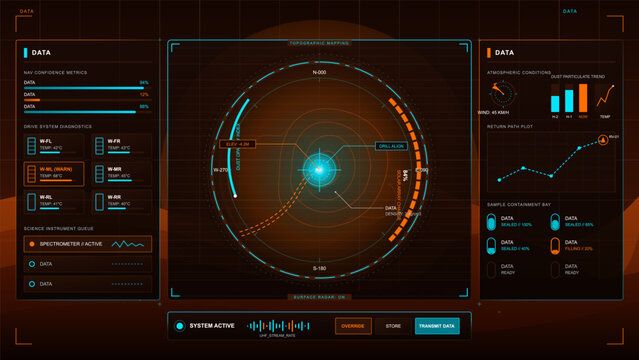Select the orange W-ML warning wheel icon
The width and height of the screenshot is (639, 360).
(x=31, y=174)
